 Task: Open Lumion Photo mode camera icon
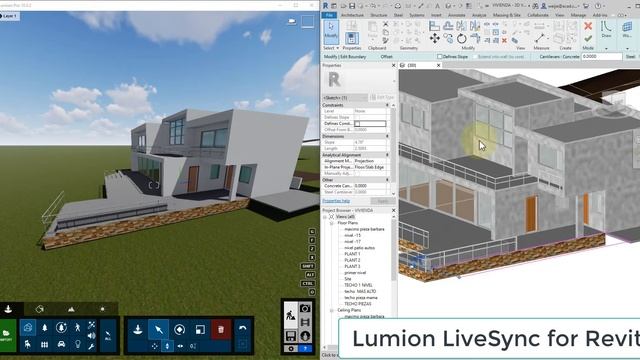click(304, 309)
